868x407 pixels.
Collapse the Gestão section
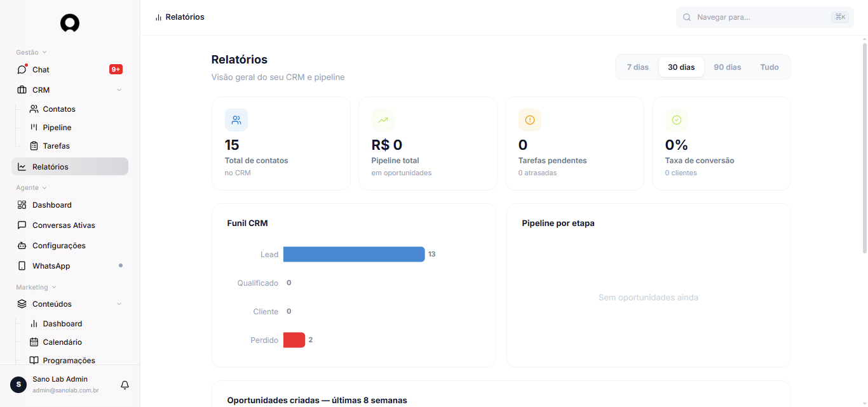point(31,52)
